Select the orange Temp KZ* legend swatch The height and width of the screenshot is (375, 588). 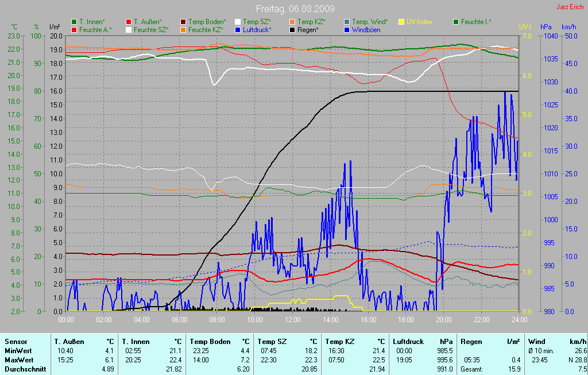tap(292, 22)
